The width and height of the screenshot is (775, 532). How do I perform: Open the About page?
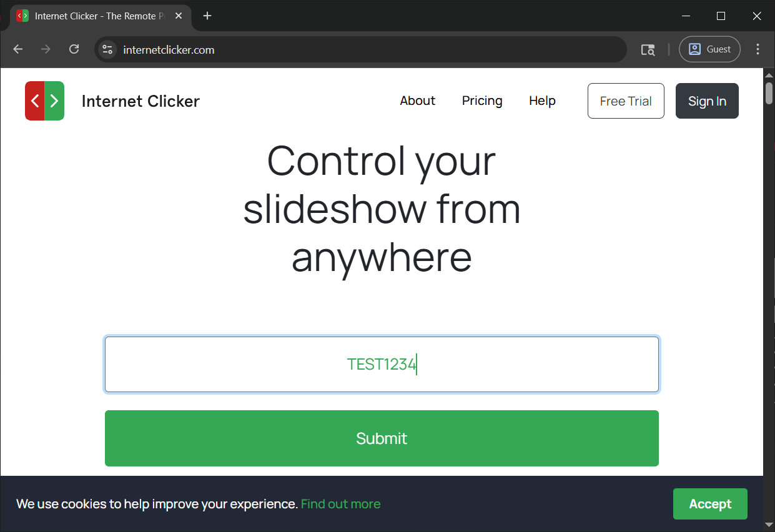tap(417, 101)
